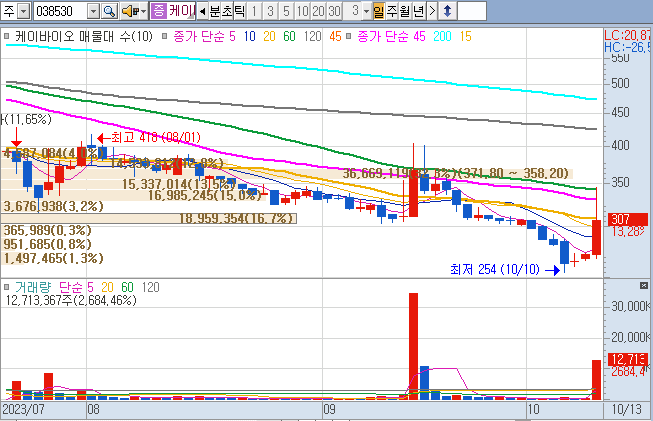This screenshot has width=653, height=421.
Task: Toggle the 종가 단순 45 indicator square
Action: coord(349,37)
